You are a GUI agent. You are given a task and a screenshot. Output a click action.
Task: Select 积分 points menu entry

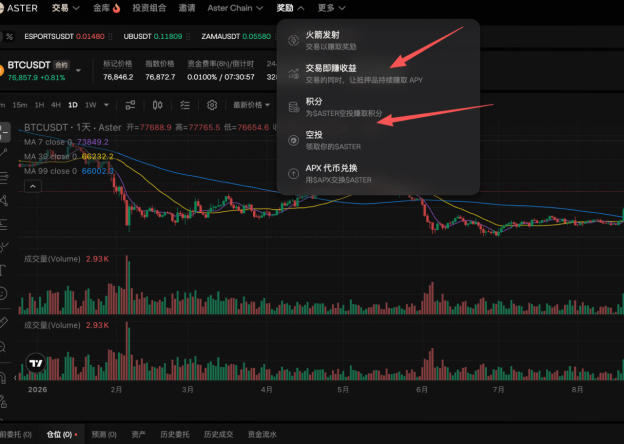378,107
